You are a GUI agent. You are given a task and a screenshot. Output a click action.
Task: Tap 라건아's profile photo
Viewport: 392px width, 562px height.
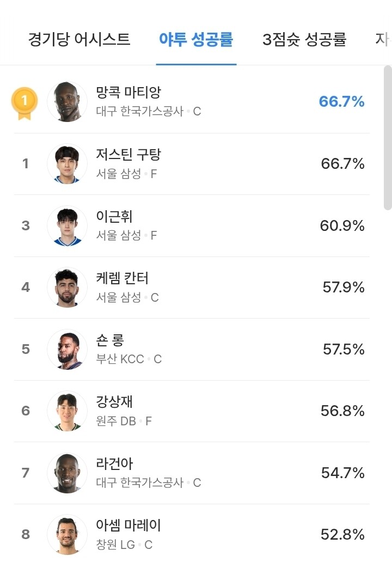point(67,473)
